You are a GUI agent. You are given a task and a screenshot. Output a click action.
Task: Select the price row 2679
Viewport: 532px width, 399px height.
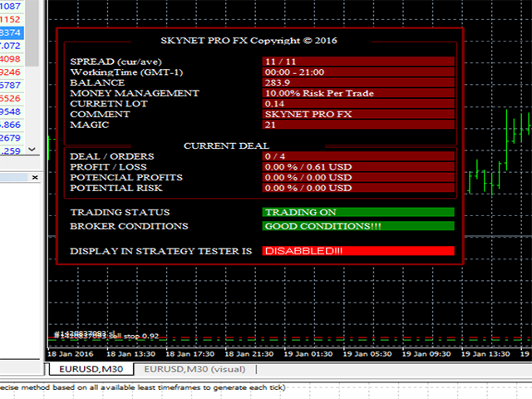[x=12, y=138]
